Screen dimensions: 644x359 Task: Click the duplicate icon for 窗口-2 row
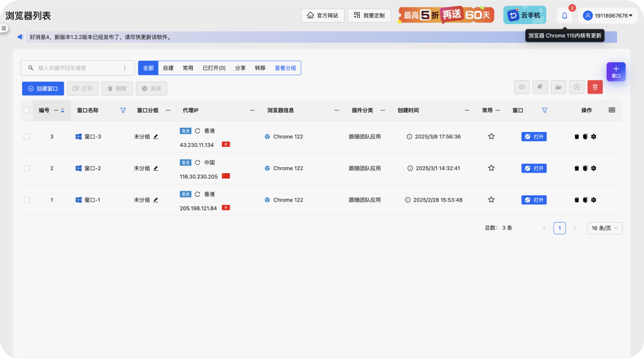585,168
